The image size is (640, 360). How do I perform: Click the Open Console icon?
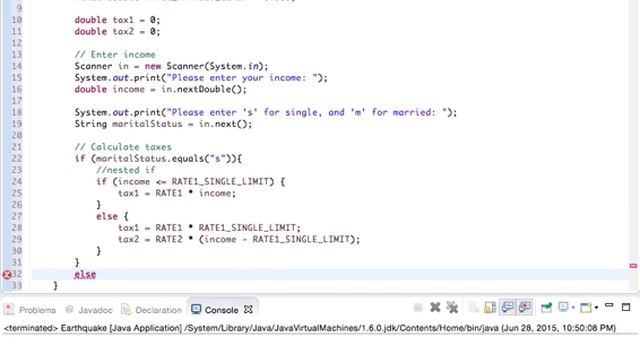tap(586, 307)
